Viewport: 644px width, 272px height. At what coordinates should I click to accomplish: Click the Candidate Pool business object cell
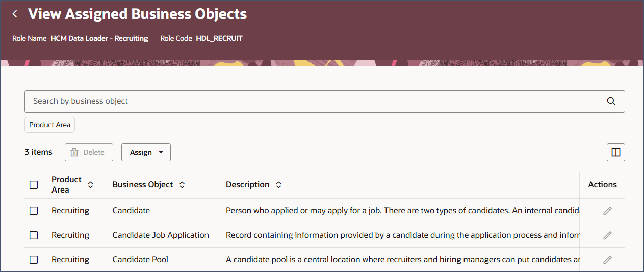140,260
